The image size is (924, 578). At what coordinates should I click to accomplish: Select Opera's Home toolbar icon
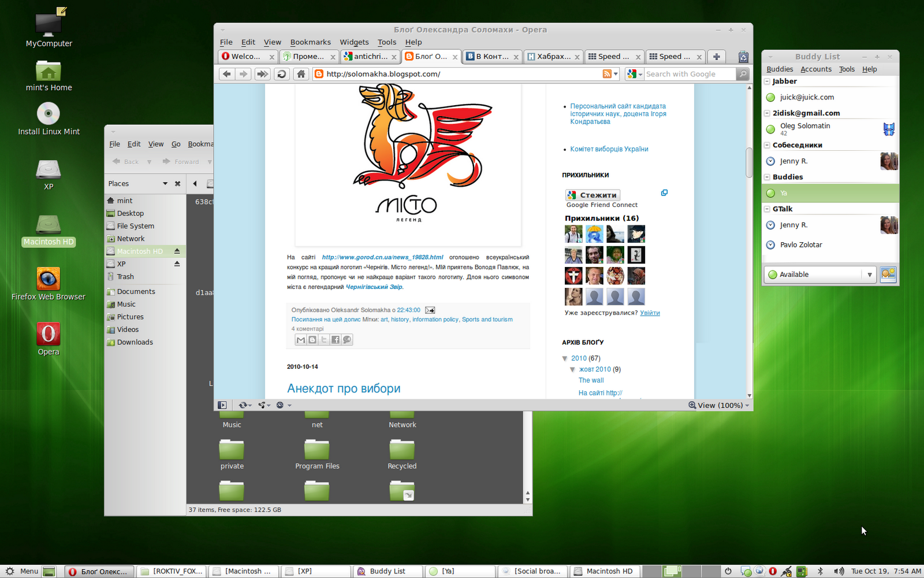(x=301, y=74)
